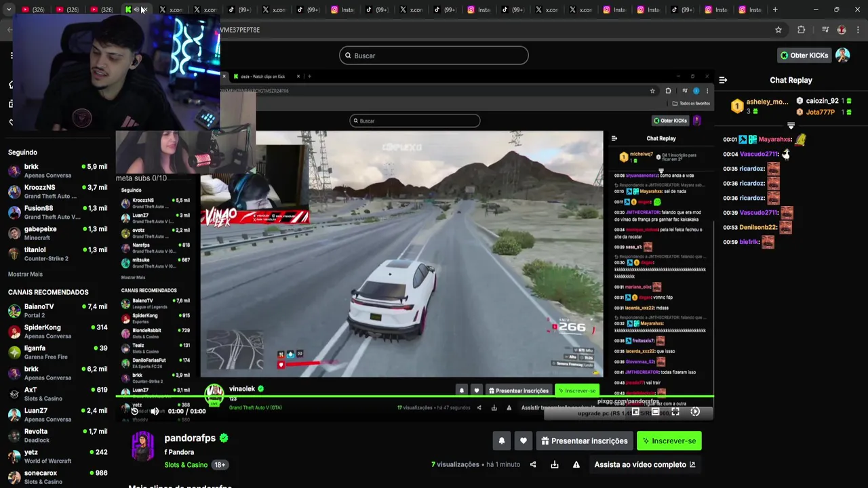Click pandorafps Presentear inscrições button

click(585, 441)
